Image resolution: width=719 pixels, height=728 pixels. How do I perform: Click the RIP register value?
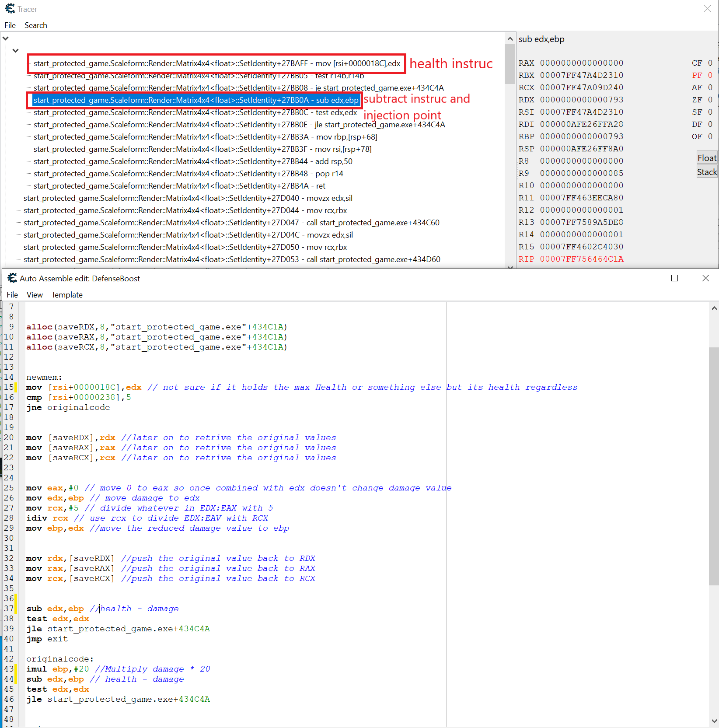point(581,259)
